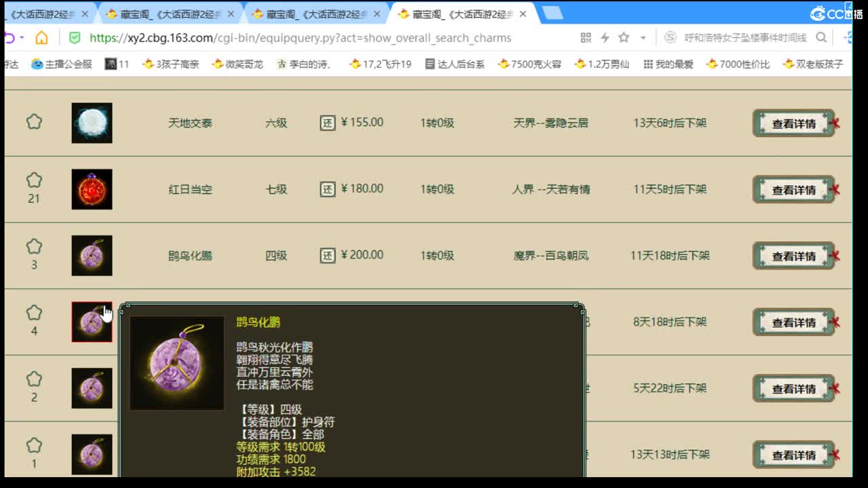This screenshot has height=488, width=868.
Task: Open the 7500壳火容 bookmark
Action: (530, 64)
